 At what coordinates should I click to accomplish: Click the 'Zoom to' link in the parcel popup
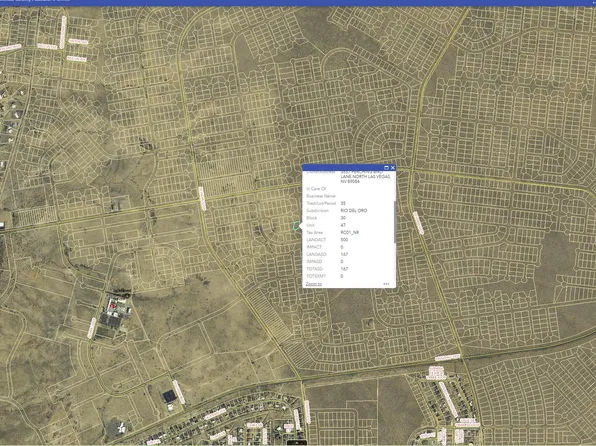[314, 284]
